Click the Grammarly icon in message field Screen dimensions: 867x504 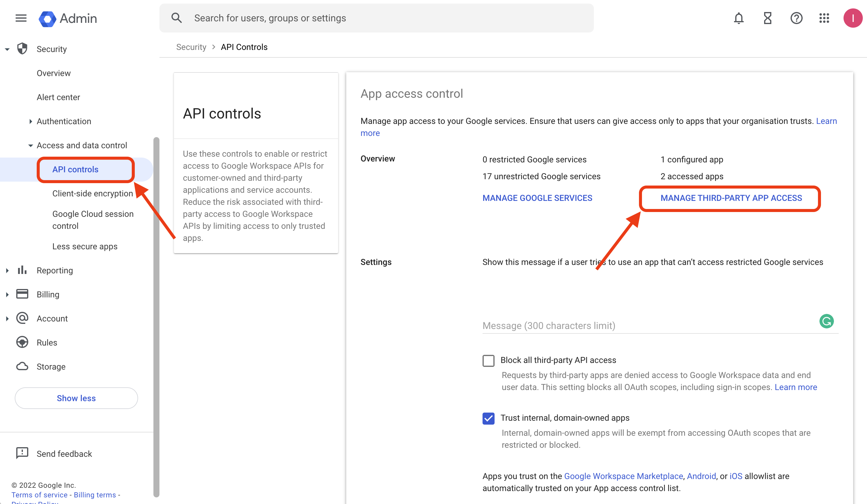pyautogui.click(x=826, y=321)
